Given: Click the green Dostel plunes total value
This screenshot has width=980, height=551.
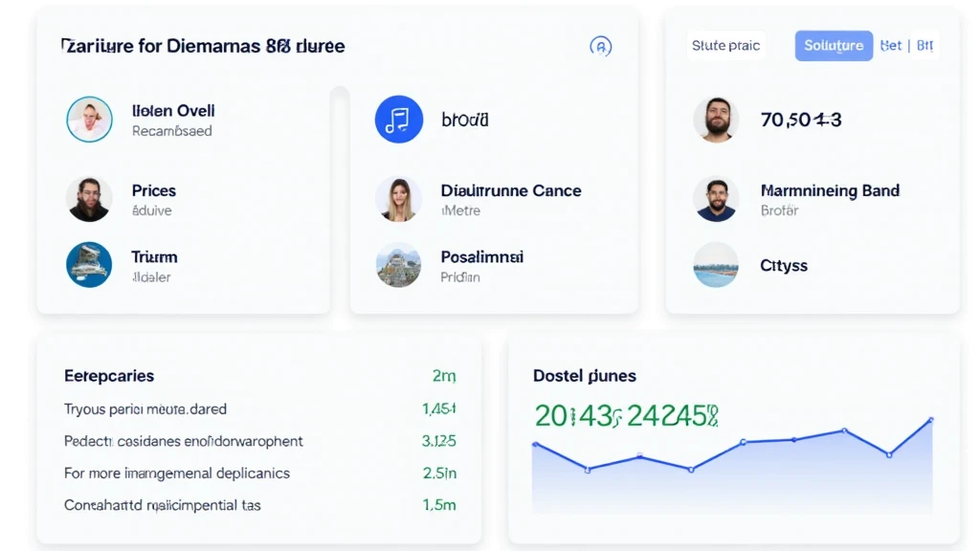Looking at the screenshot, I should tap(626, 415).
